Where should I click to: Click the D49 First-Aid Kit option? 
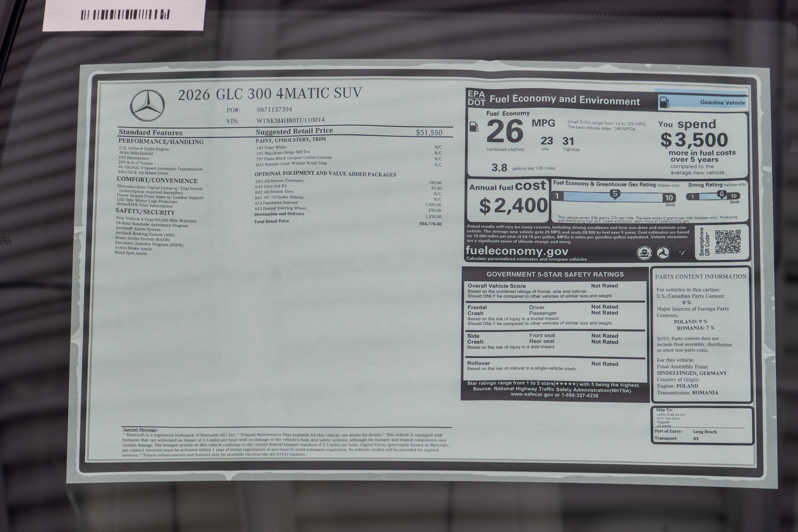[x=271, y=186]
